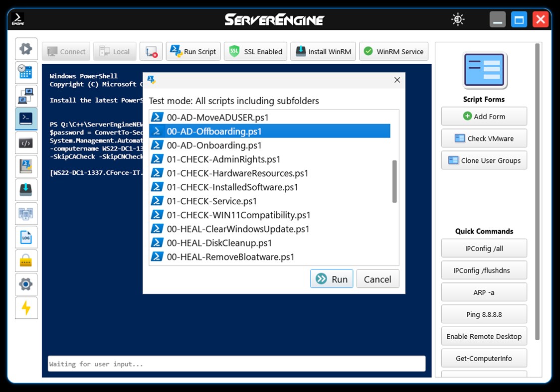Screen dimensions: 560x392
Task: Switch the theme with the brightness toggle
Action: point(457,19)
